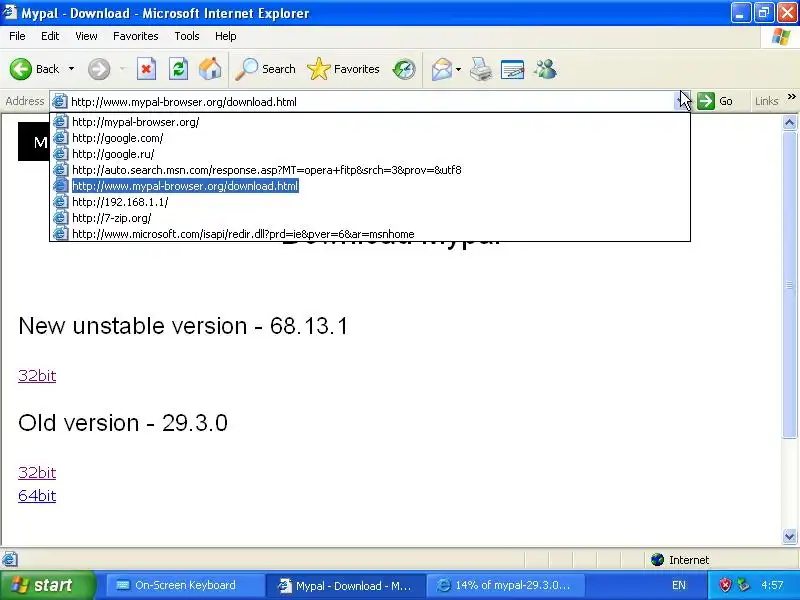Click the Safely Remove Hardware tray icon

coord(743,585)
